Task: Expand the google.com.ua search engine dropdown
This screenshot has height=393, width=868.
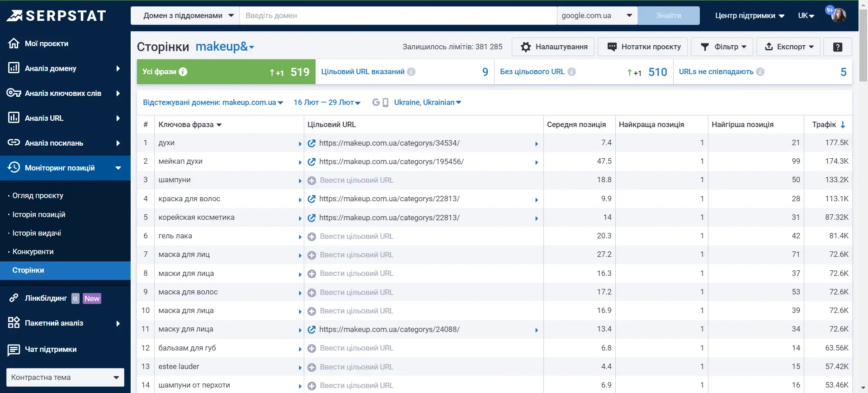Action: click(597, 15)
